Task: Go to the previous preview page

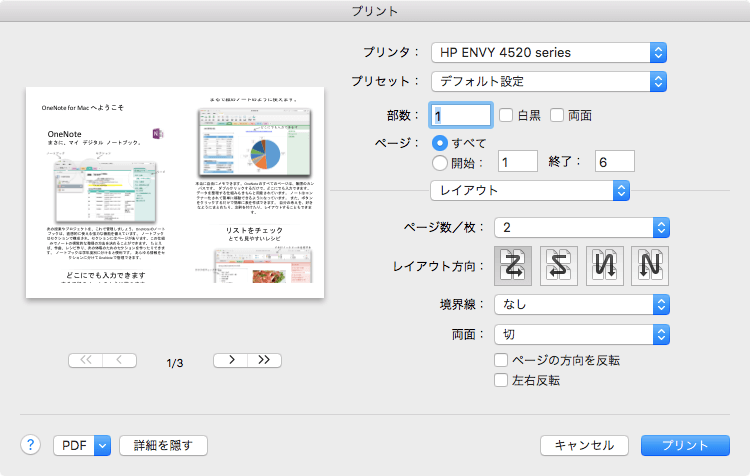Action: tap(120, 360)
